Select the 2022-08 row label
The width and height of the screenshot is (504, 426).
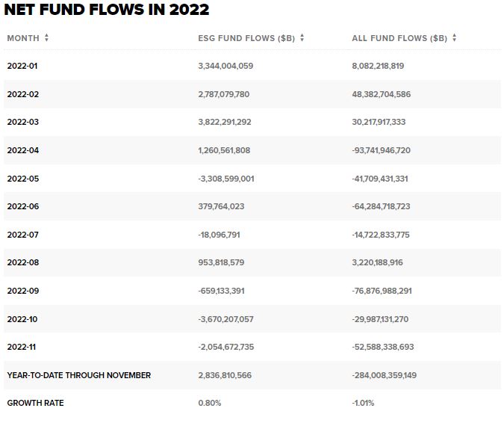pyautogui.click(x=22, y=262)
